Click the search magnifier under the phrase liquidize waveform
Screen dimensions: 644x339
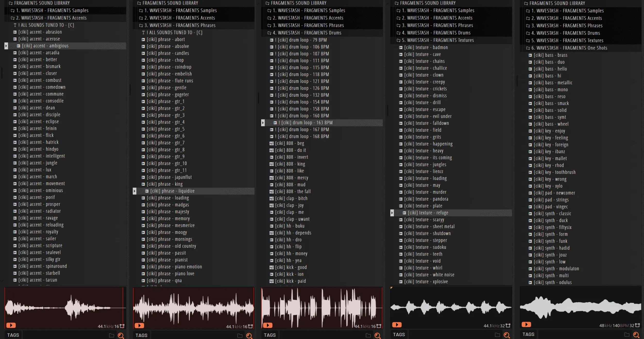tap(249, 336)
